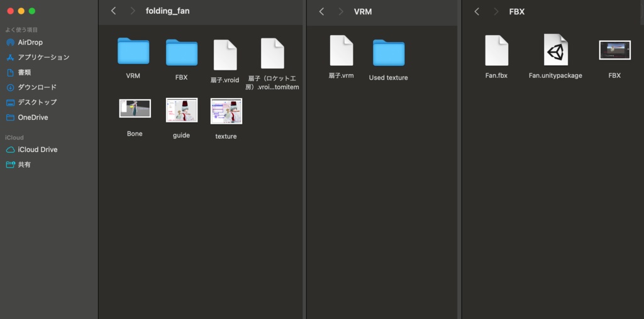This screenshot has height=319, width=644.
Task: Click the iCloud Drive cloud icon
Action: (x=10, y=149)
